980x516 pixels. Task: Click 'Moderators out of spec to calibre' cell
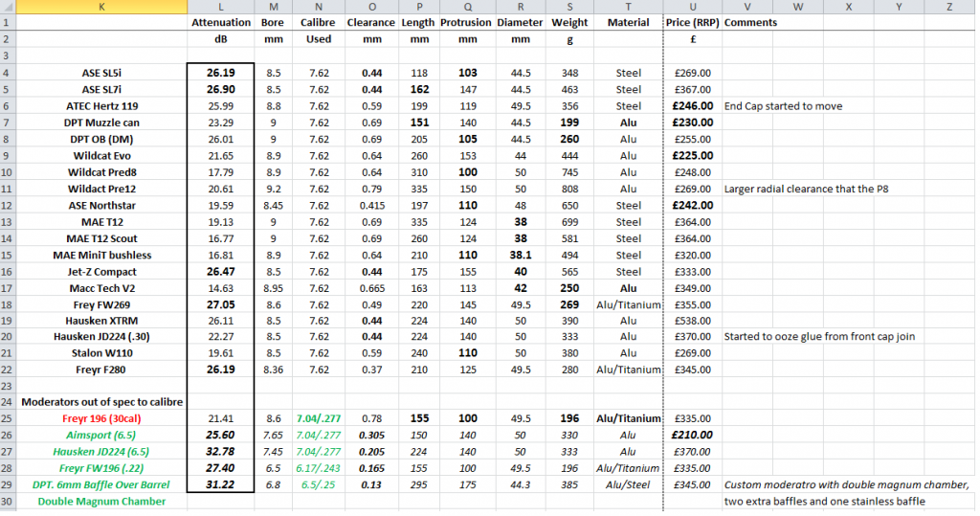[102, 402]
